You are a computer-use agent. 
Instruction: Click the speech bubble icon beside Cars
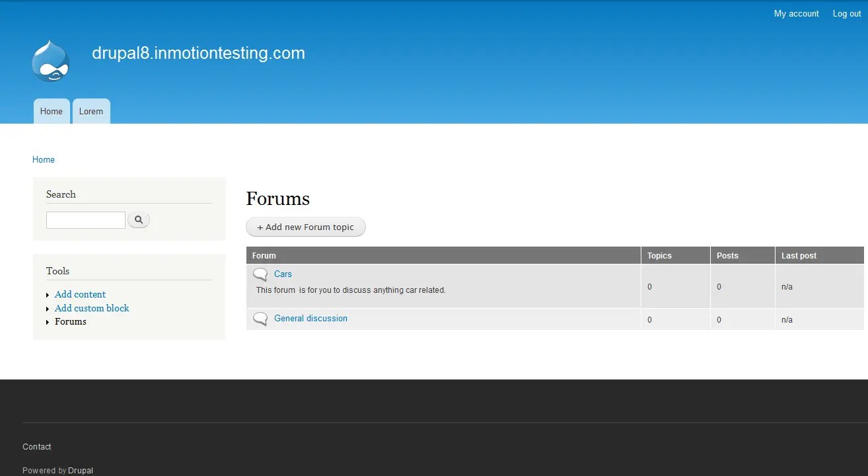pyautogui.click(x=260, y=274)
